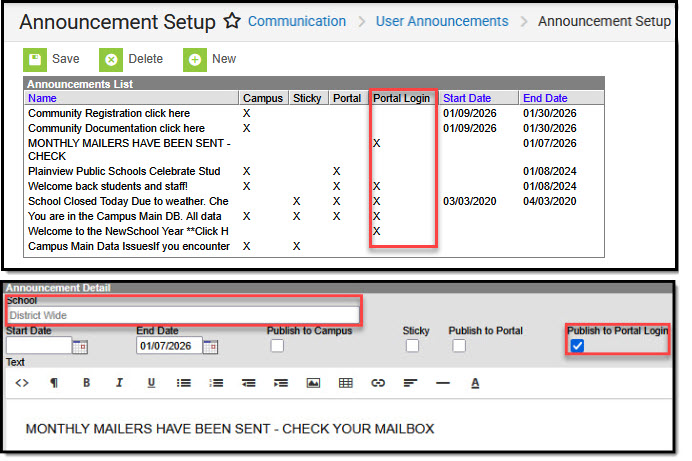Insert a bulleted list

[184, 383]
